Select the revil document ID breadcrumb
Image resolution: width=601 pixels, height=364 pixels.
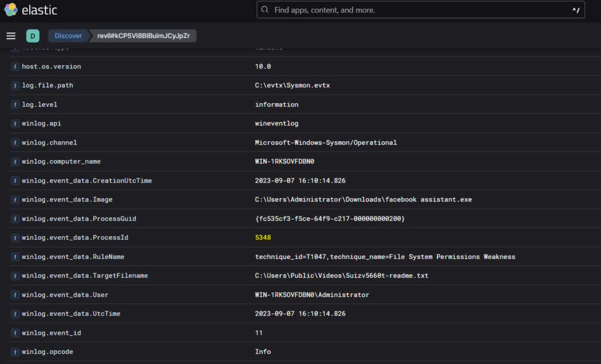pos(143,36)
